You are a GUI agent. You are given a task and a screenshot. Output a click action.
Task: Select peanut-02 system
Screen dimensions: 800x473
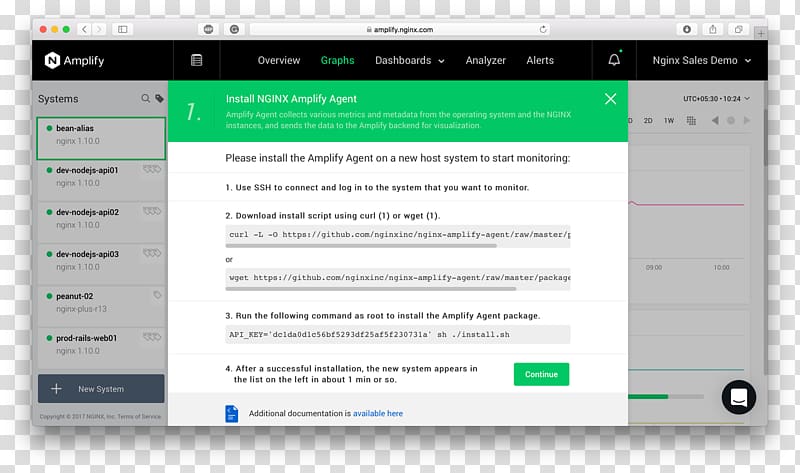(101, 306)
